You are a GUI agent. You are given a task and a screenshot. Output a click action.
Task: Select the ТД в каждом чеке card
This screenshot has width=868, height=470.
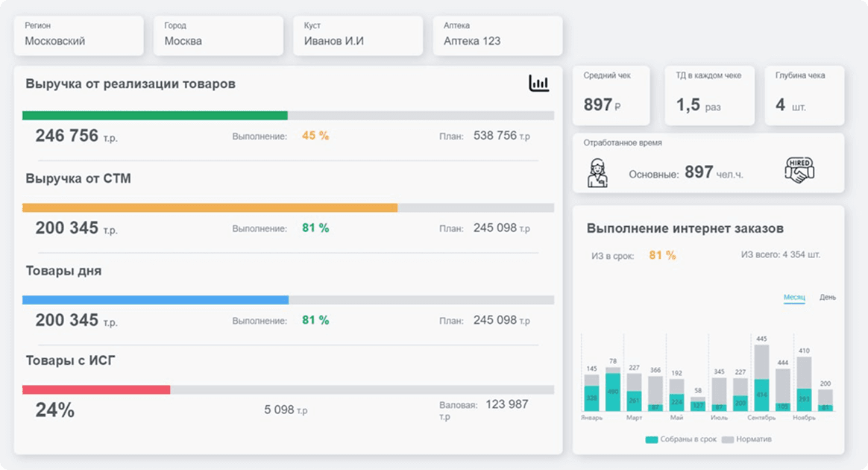(x=709, y=95)
